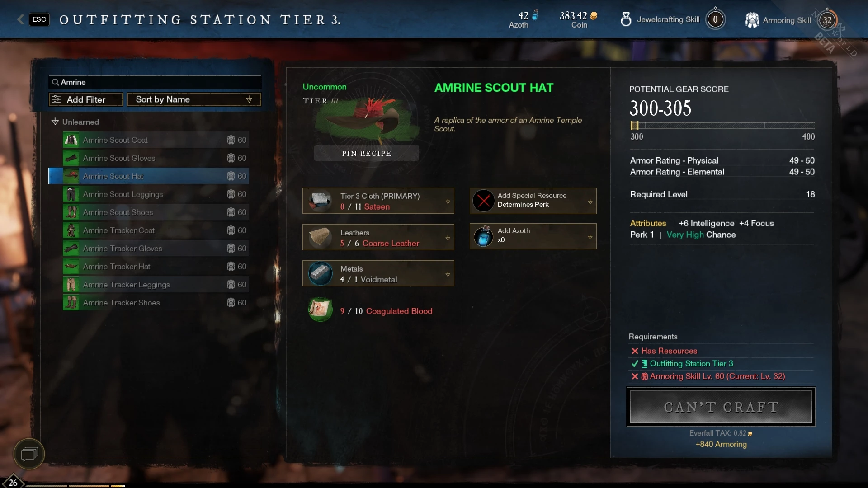Click the Coagulated Blood ingredient icon
868x488 pixels.
tap(320, 310)
